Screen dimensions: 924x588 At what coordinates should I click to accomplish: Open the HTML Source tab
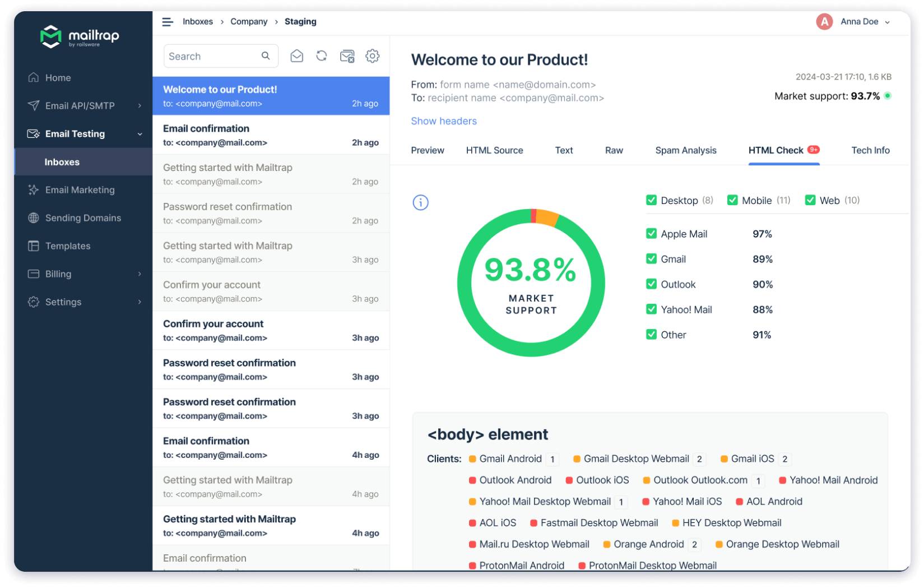[494, 150]
